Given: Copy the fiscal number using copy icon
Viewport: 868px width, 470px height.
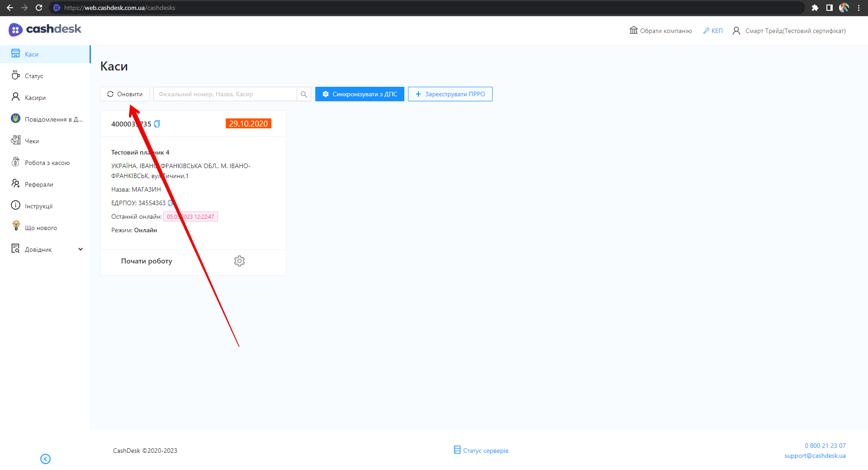Looking at the screenshot, I should click(157, 124).
